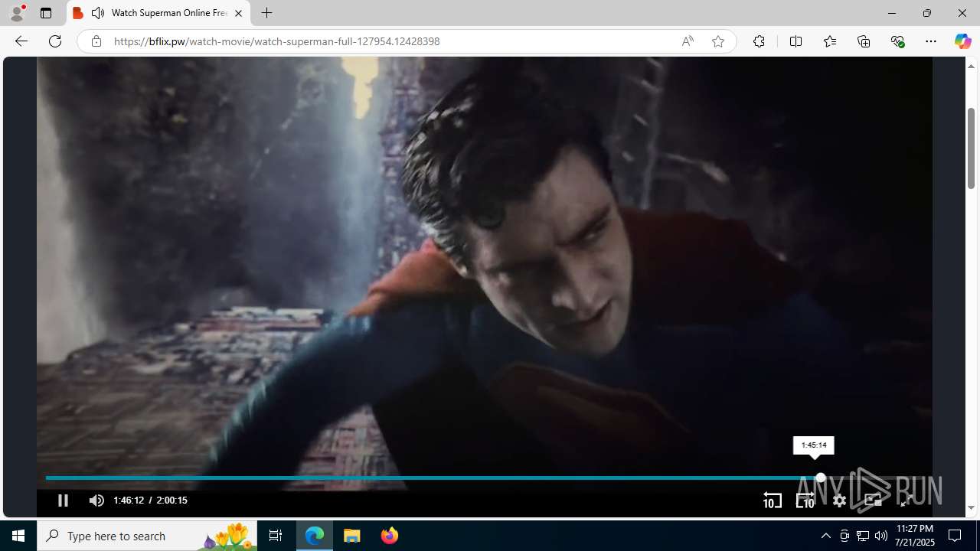Open a new browser tab
This screenshot has width=980, height=551.
266,13
